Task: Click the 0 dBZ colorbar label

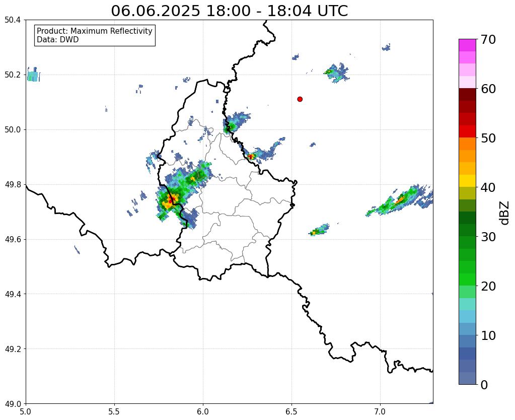Action: (x=484, y=385)
